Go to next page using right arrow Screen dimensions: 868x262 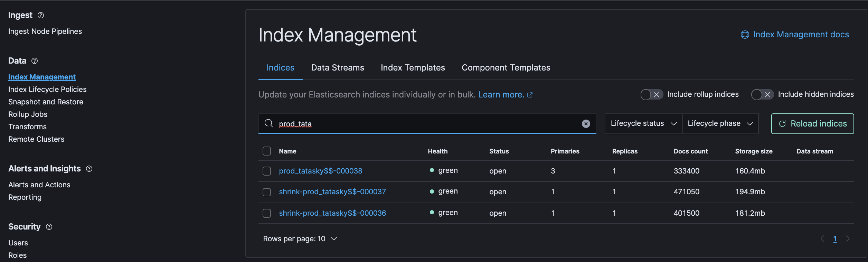[x=848, y=239]
